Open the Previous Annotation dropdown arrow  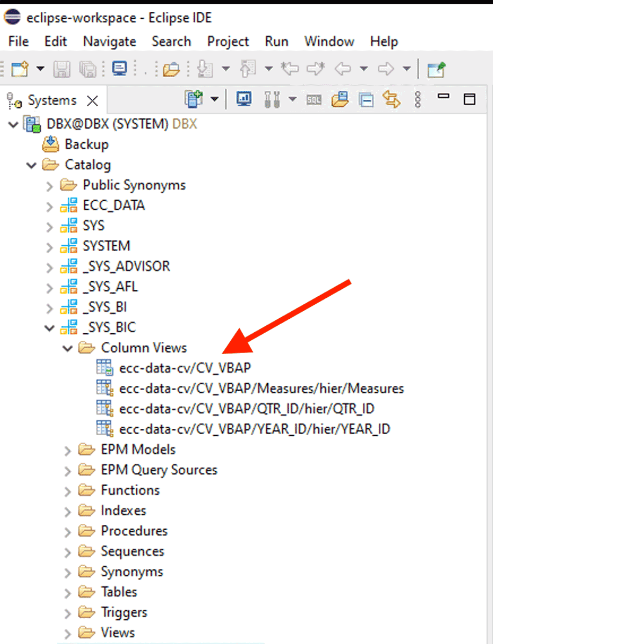coord(269,69)
